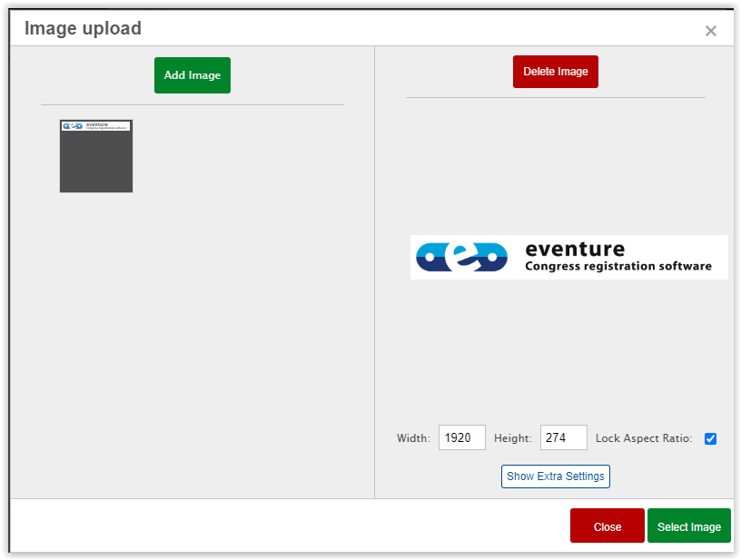Click the green Add Image button
This screenshot has height=560, width=741.
(193, 75)
